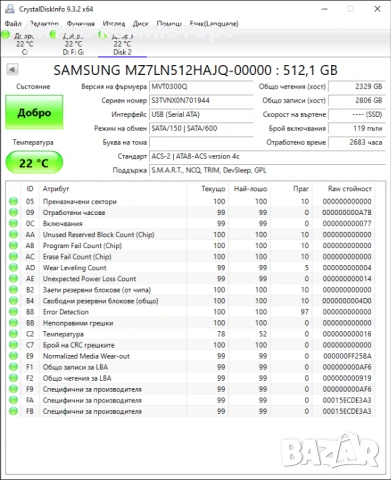Click raw value 000000FF258A
This screenshot has width=391, height=480.
click(x=347, y=356)
